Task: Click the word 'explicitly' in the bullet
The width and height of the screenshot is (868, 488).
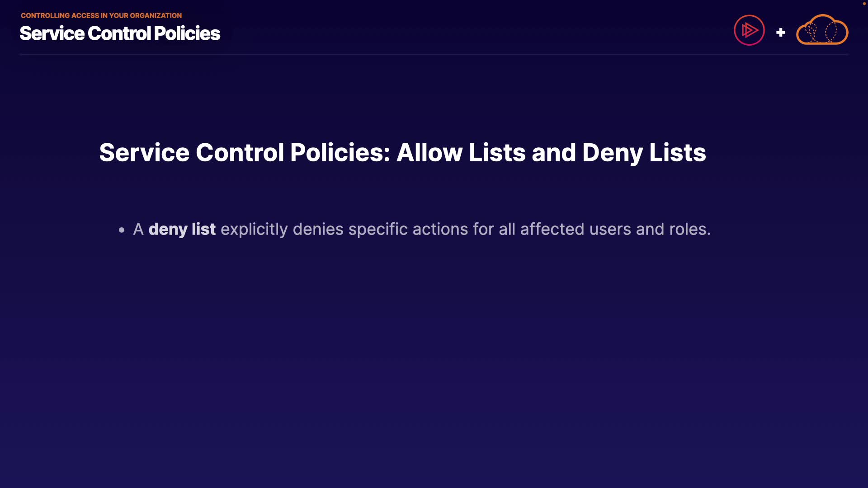Action: (x=254, y=230)
